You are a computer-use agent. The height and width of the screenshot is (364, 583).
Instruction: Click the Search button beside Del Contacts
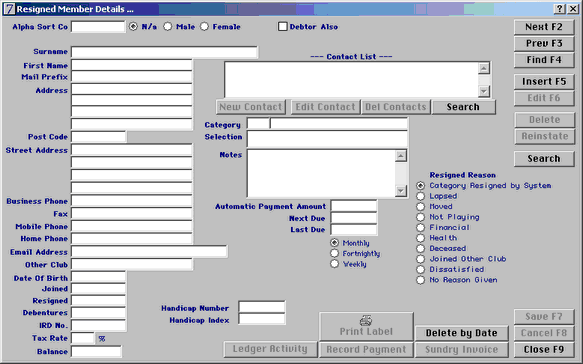point(463,107)
